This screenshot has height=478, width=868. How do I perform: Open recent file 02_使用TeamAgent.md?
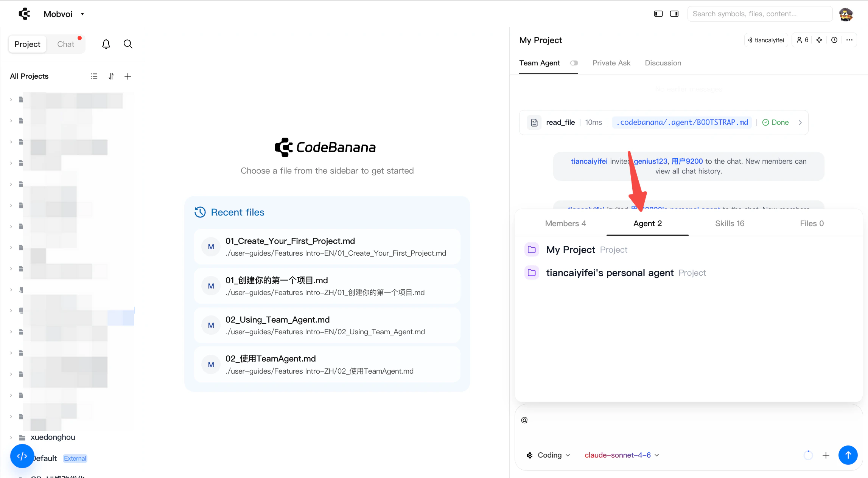[327, 365]
